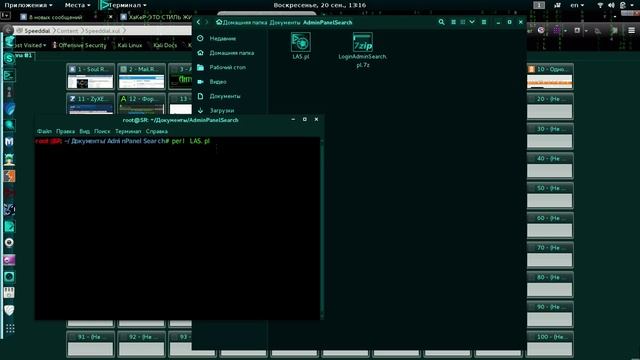Launch Skype from the dock
Viewport: 640px width, 360px height.
tap(9, 58)
